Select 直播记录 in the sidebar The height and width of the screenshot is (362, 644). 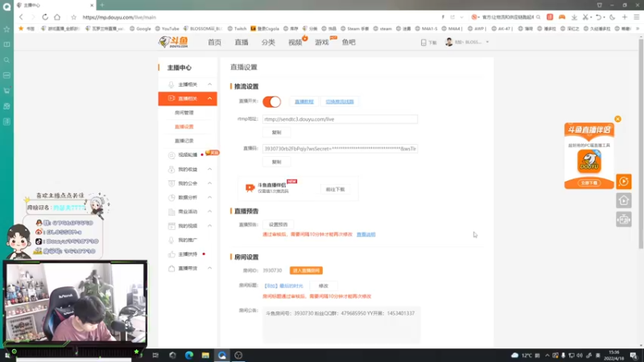coord(184,141)
